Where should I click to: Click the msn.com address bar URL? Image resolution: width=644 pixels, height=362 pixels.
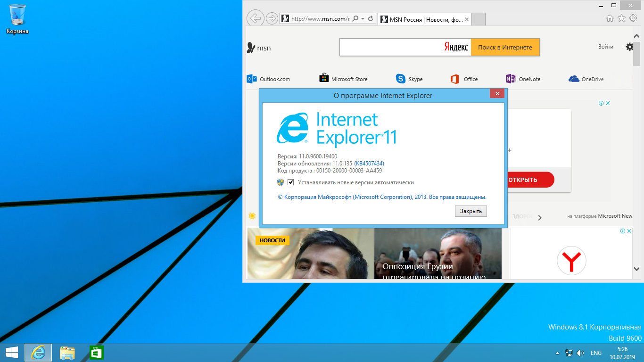321,19
